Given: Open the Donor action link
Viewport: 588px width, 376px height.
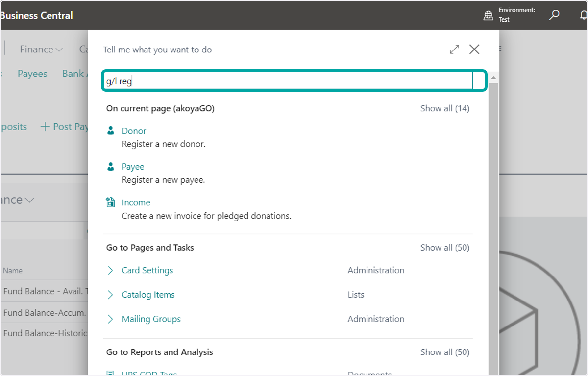Looking at the screenshot, I should [x=134, y=131].
